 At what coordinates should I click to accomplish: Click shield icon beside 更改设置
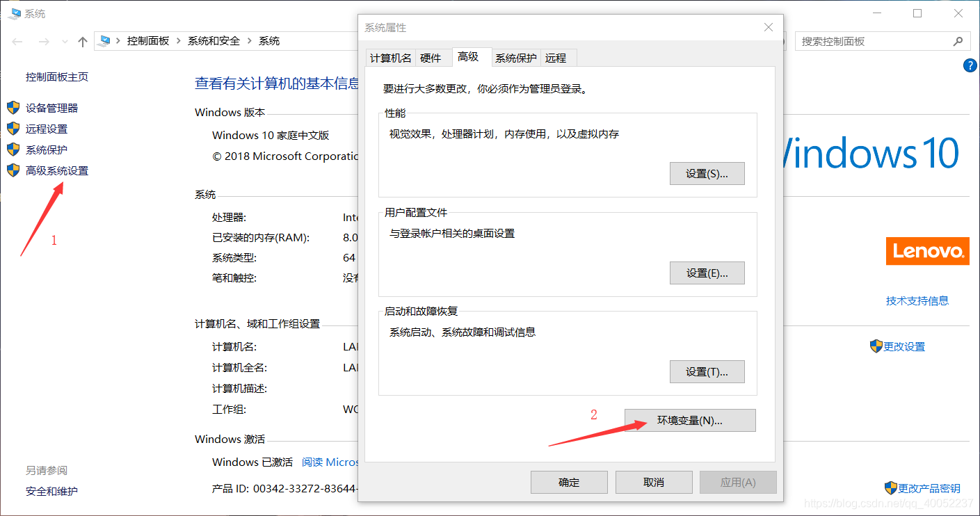[x=876, y=346]
